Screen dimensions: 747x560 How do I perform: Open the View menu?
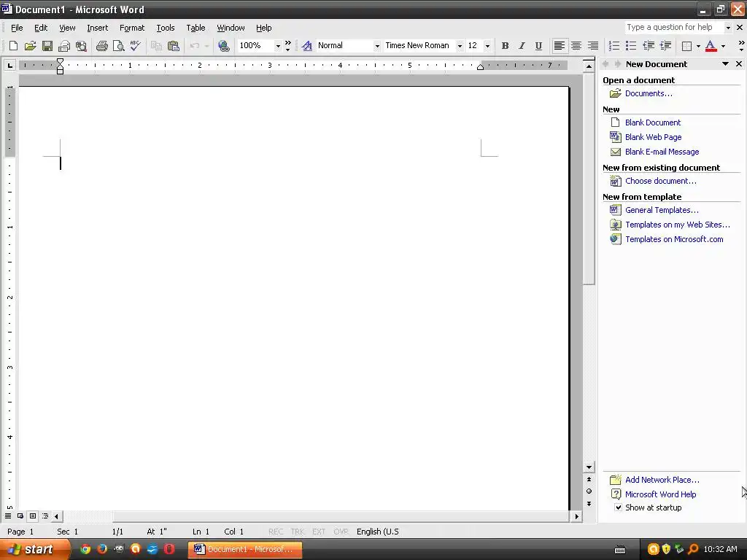coord(67,28)
